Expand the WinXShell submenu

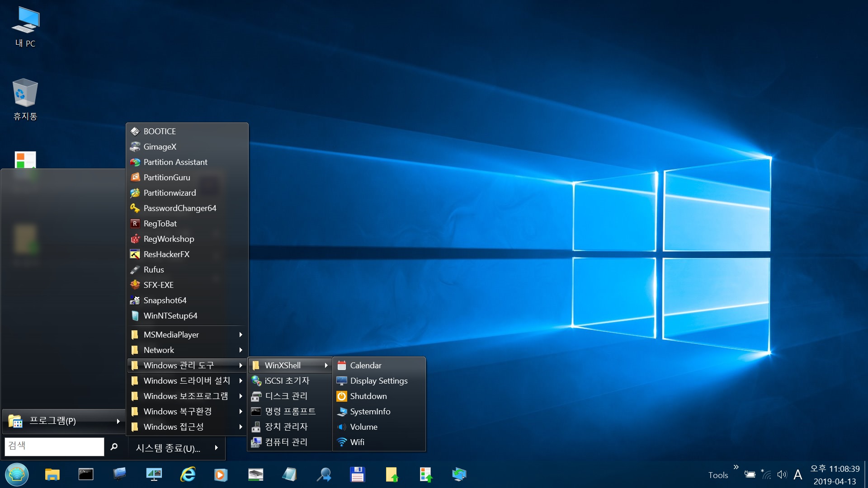click(290, 365)
